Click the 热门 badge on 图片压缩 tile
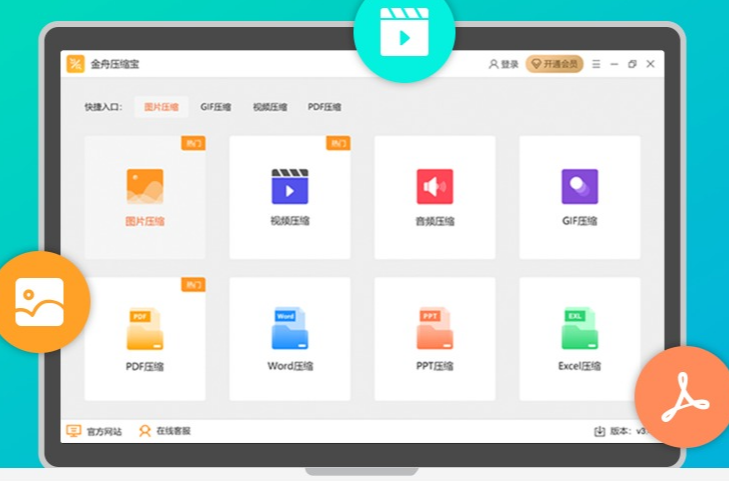The height and width of the screenshot is (481, 729). (x=193, y=143)
